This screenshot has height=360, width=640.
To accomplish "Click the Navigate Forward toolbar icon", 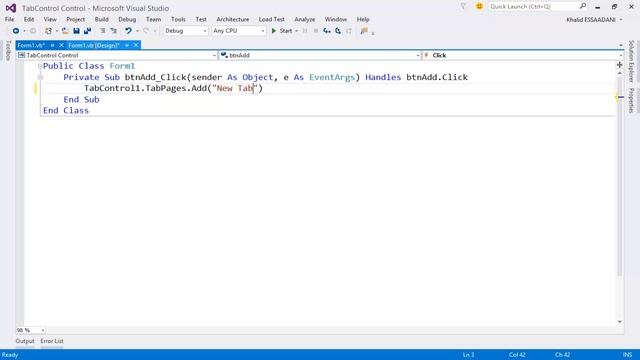I will (33, 31).
